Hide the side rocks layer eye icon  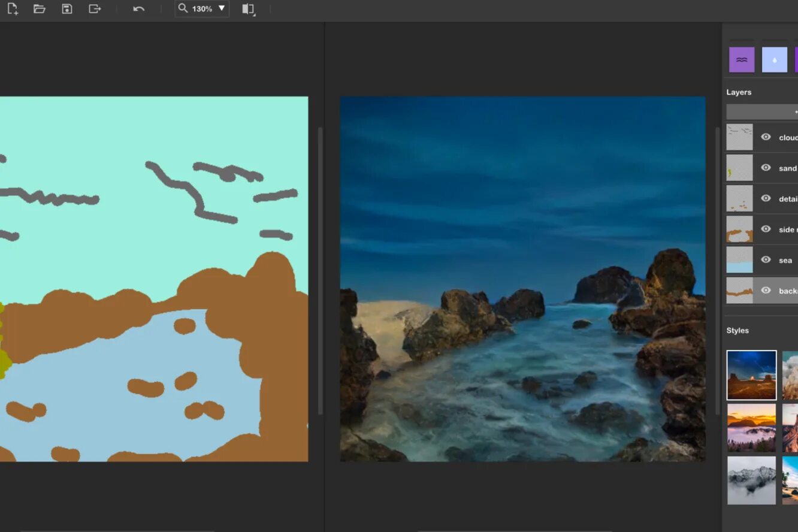coord(766,229)
